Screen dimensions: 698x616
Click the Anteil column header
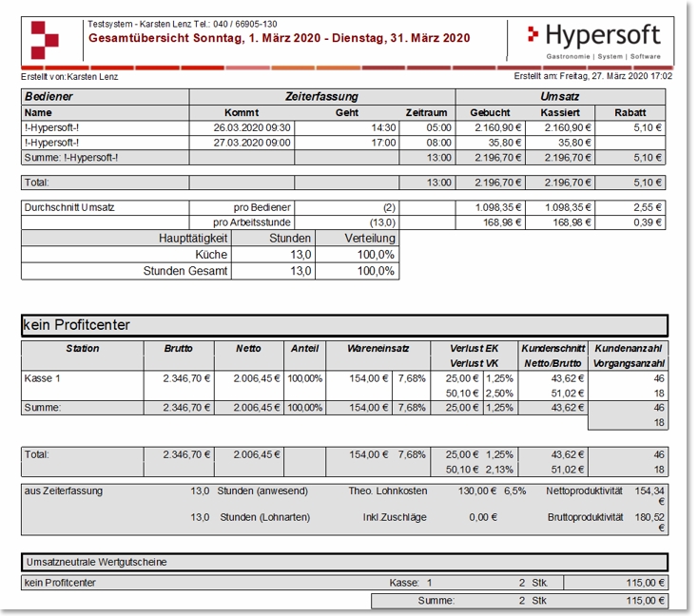(305, 349)
